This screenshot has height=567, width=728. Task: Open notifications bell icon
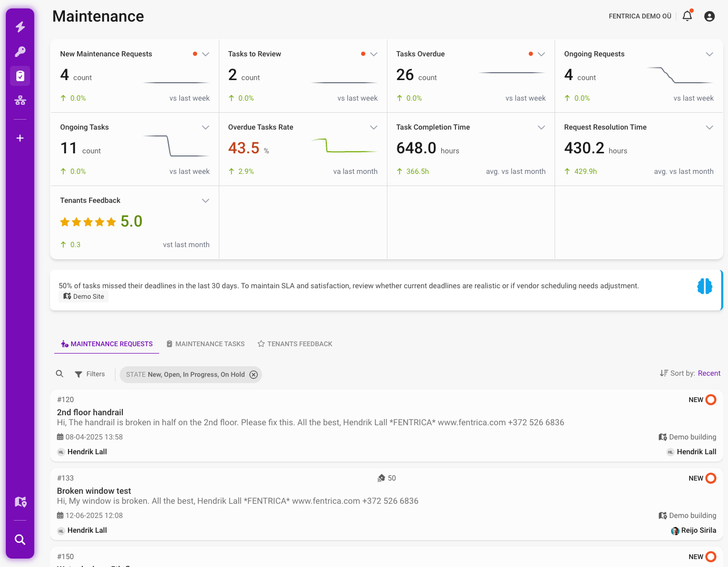(x=687, y=16)
